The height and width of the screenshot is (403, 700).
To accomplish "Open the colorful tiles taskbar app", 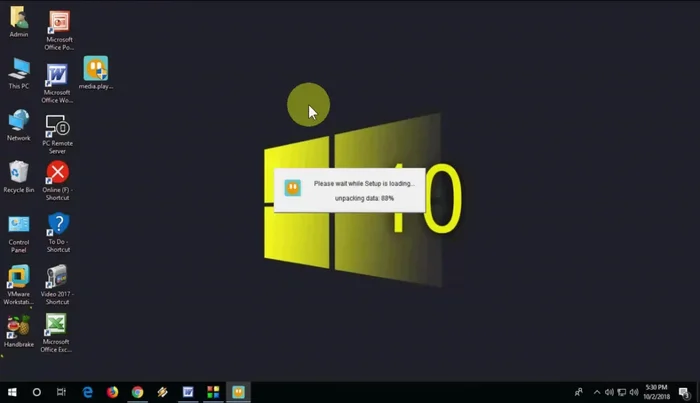I will tap(213, 392).
